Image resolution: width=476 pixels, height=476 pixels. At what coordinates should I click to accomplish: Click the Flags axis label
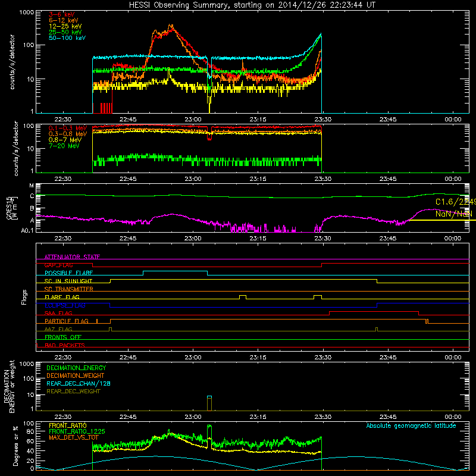[x=24, y=297]
